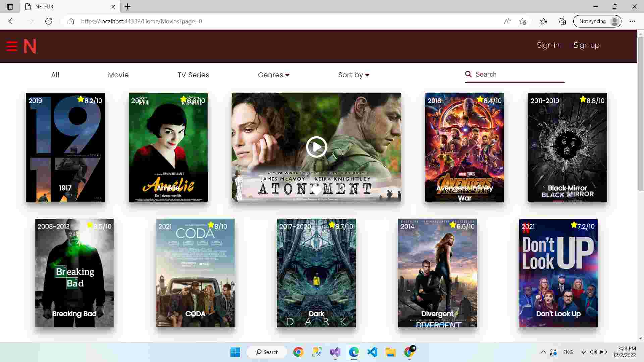Click the 6.6/10 rating on Divergent

(x=462, y=226)
